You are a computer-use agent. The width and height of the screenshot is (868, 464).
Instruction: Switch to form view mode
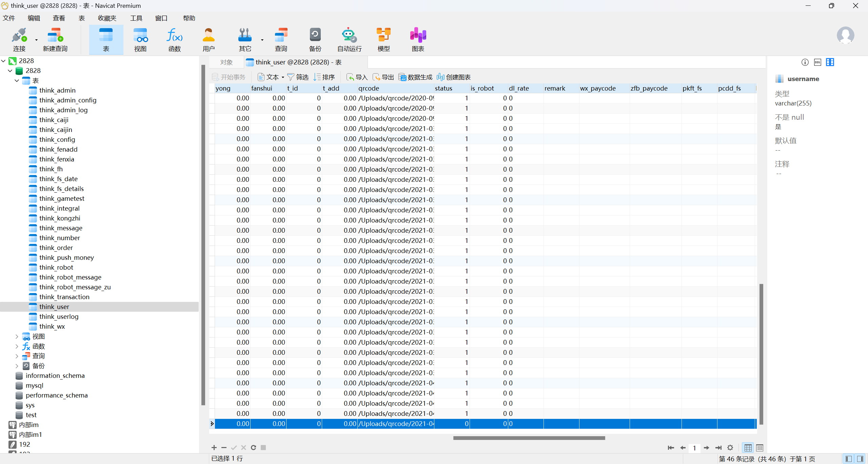tap(759, 448)
